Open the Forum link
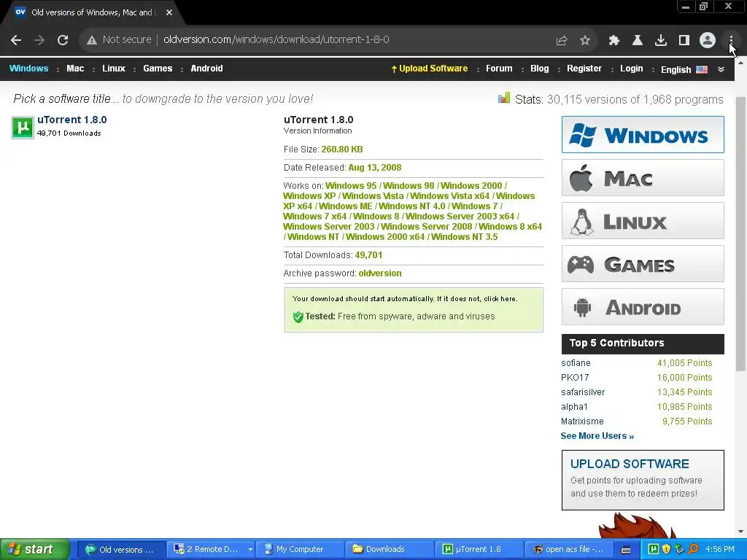 [499, 69]
